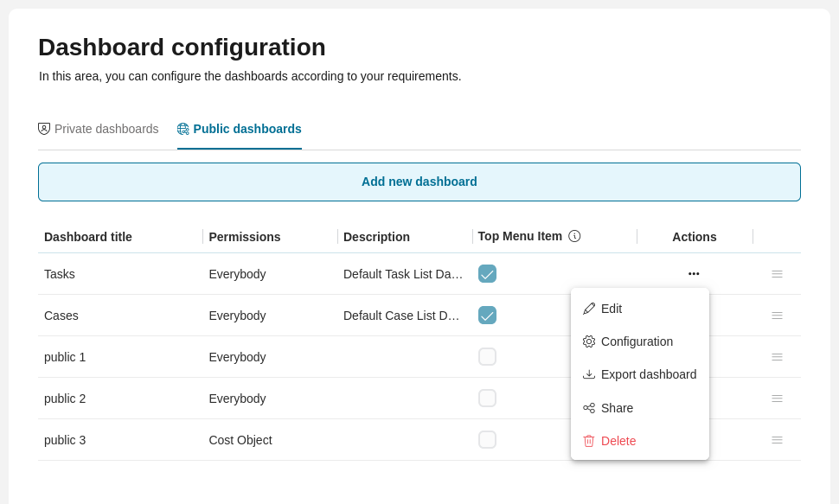The width and height of the screenshot is (839, 504).
Task: Click the Description column header
Action: (x=376, y=237)
